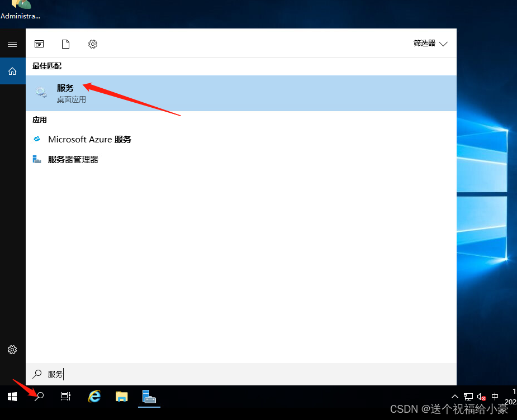Open Task View on the taskbar
The height and width of the screenshot is (420, 517).
click(66, 397)
